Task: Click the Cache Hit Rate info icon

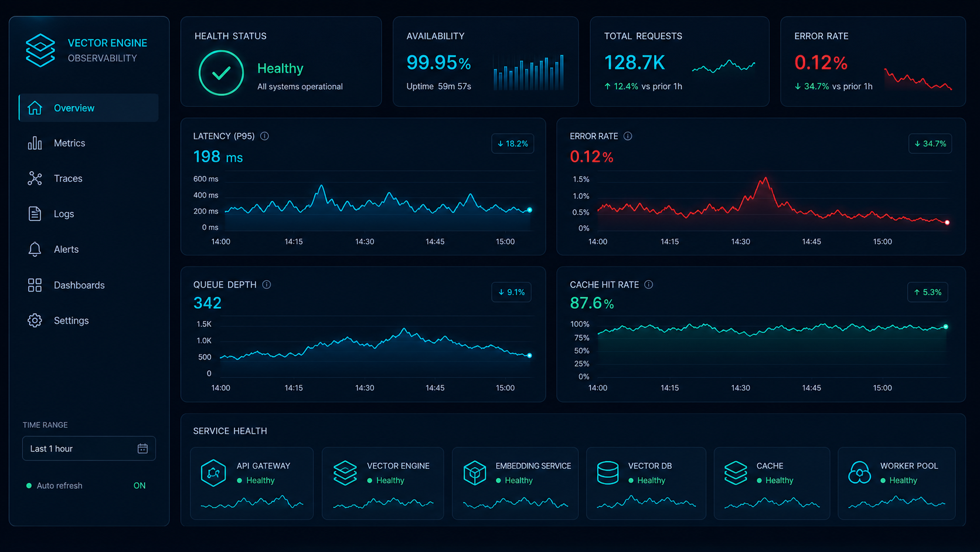Action: pos(649,285)
